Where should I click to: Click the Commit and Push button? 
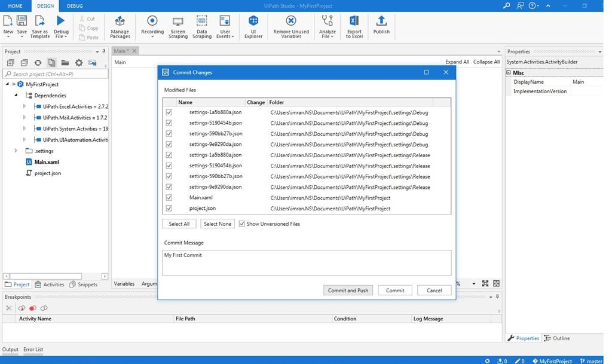tap(348, 290)
